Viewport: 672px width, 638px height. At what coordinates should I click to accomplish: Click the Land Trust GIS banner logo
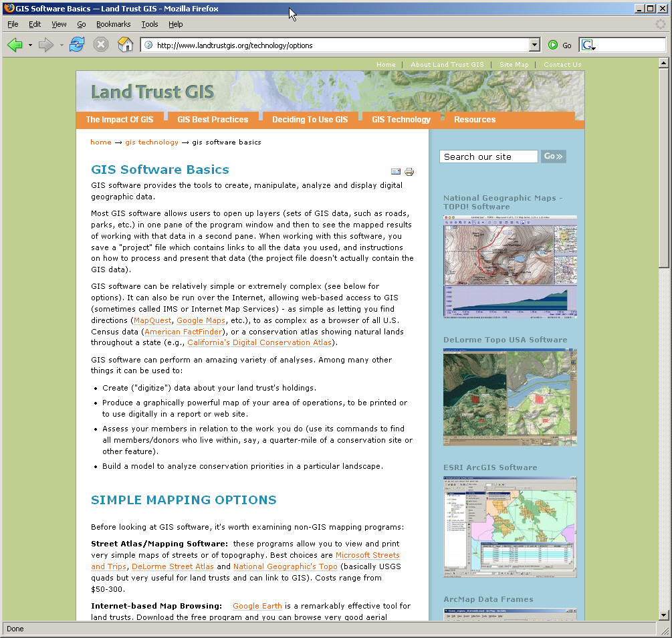pyautogui.click(x=152, y=92)
